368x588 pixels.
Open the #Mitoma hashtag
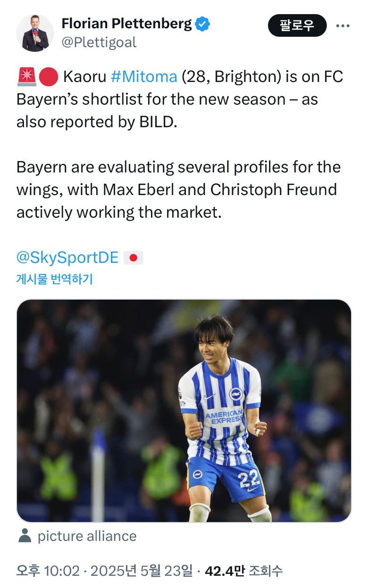pyautogui.click(x=143, y=77)
